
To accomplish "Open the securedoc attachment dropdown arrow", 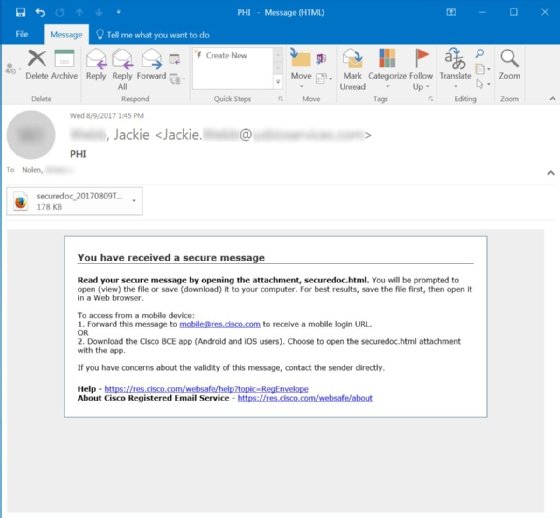I will point(134,201).
